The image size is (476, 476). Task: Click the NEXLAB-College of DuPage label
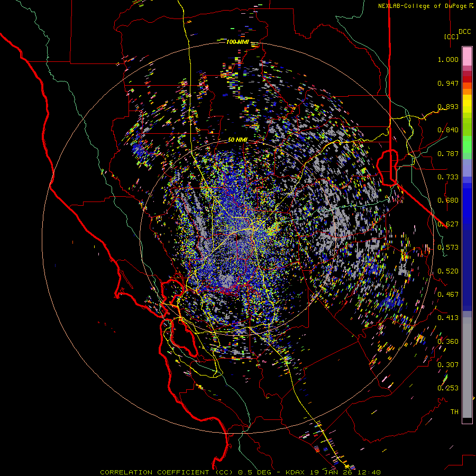(x=425, y=6)
